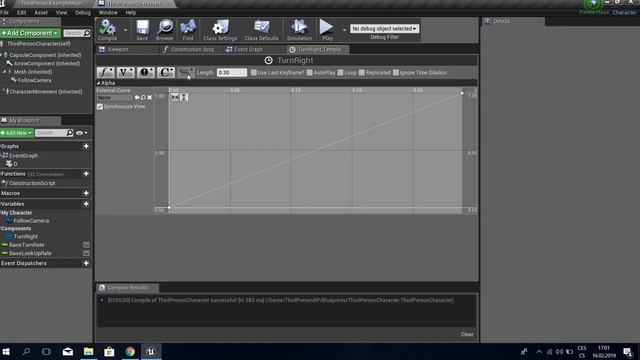The height and width of the screenshot is (360, 640).
Task: Add a vector track to the timeline
Action: [125, 72]
